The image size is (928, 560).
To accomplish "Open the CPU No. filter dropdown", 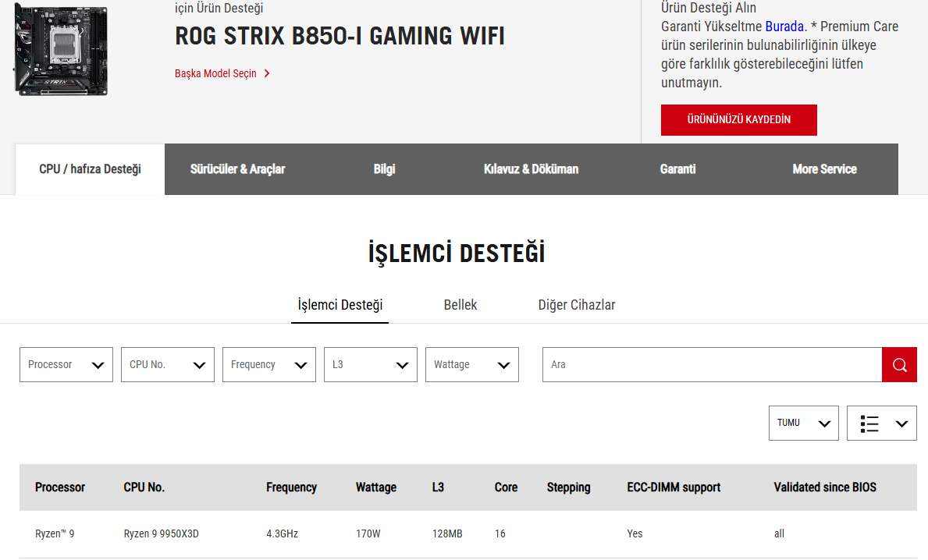I will pos(168,365).
